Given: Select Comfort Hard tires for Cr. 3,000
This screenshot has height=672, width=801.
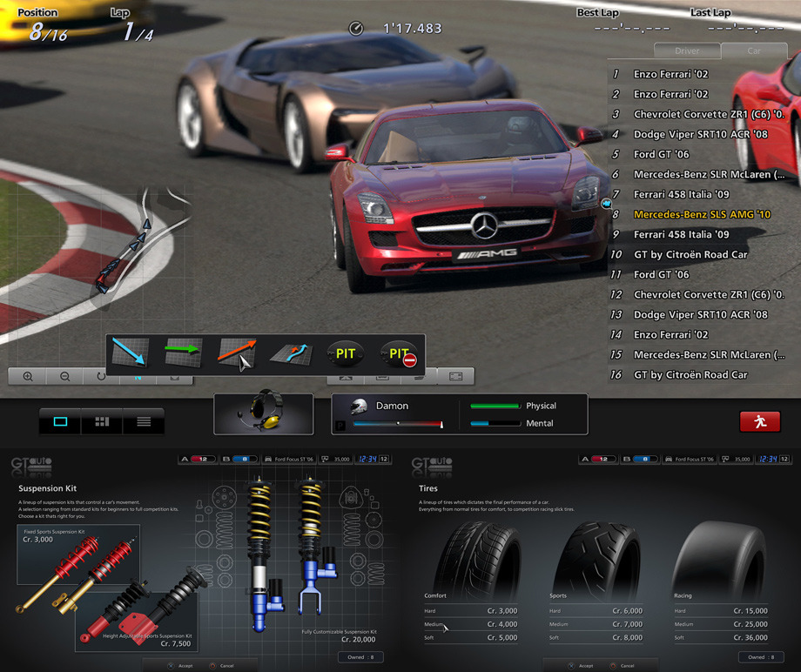Looking at the screenshot, I should pos(470,611).
